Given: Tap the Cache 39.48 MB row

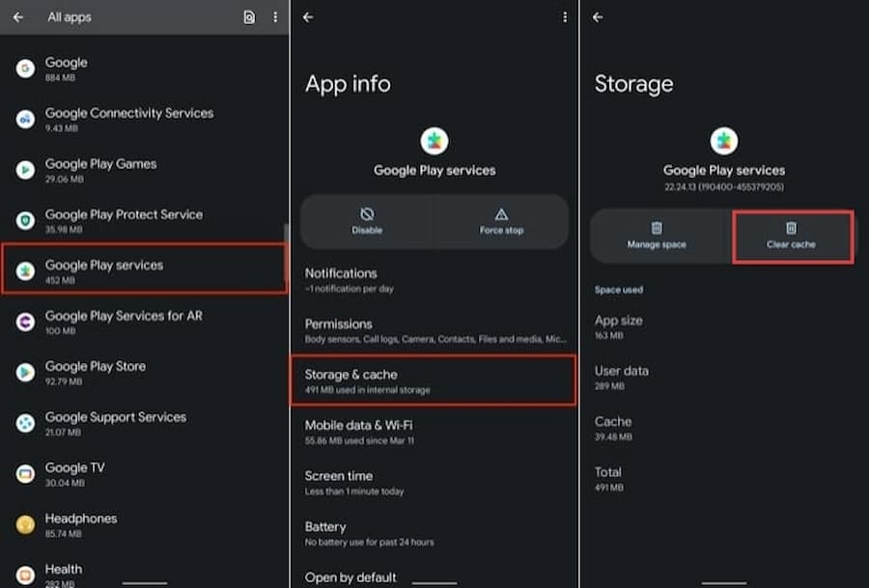Looking at the screenshot, I should [724, 428].
